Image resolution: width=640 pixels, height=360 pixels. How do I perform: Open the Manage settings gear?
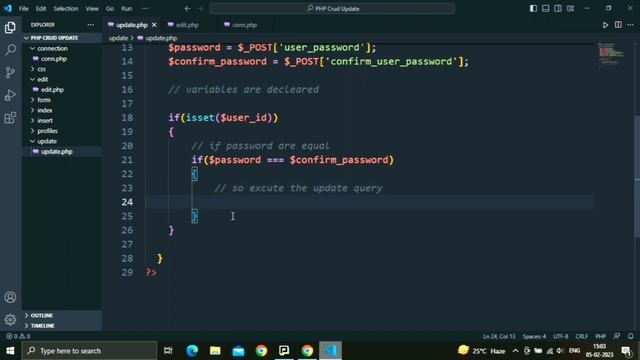coord(10,319)
